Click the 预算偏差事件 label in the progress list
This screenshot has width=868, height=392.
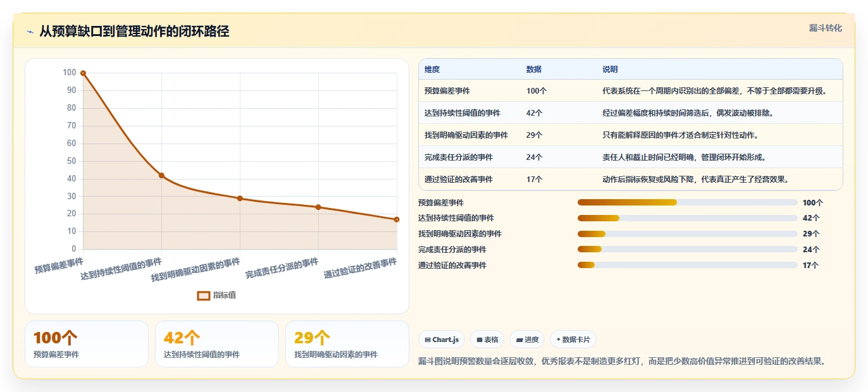coord(441,203)
